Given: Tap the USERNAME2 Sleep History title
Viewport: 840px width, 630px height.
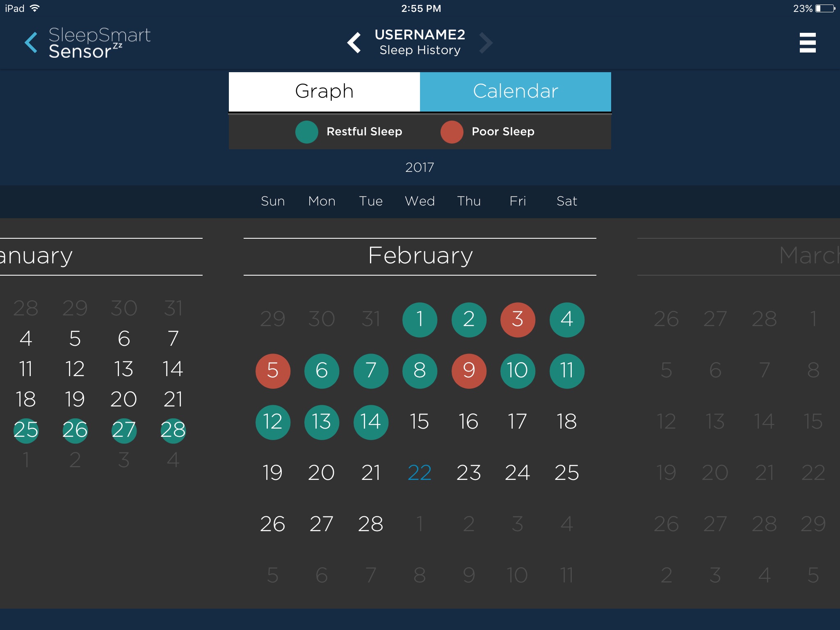Looking at the screenshot, I should click(x=420, y=43).
